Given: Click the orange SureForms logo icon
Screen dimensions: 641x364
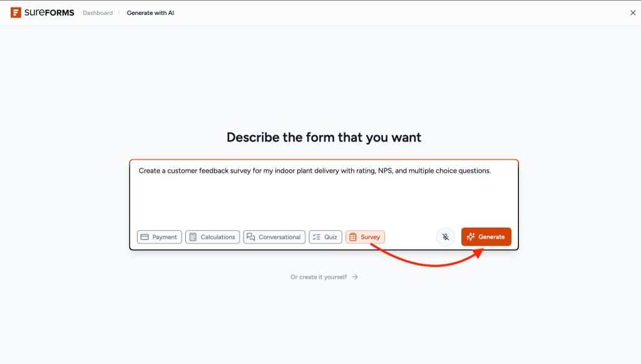Looking at the screenshot, I should pyautogui.click(x=16, y=13).
